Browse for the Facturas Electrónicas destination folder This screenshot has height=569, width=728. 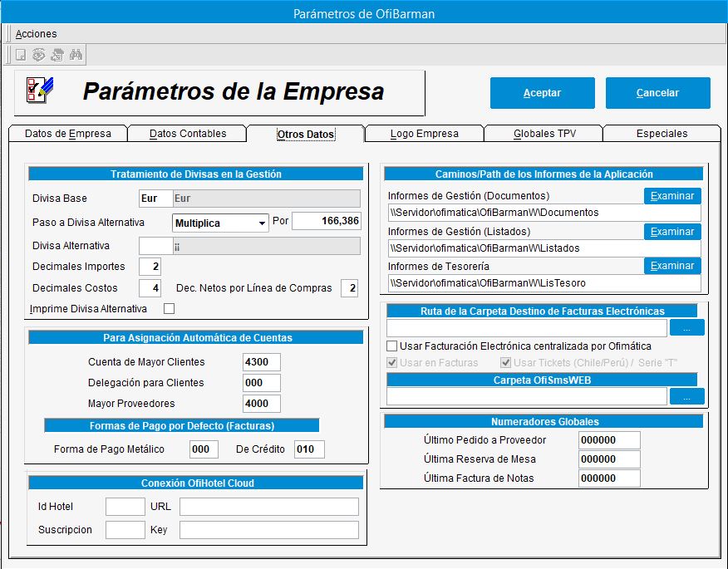point(687,327)
